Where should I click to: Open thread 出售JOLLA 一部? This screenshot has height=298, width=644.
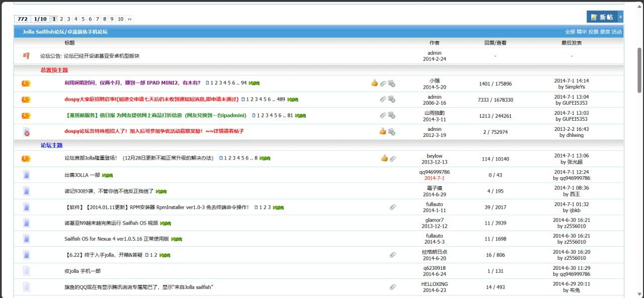(82, 175)
